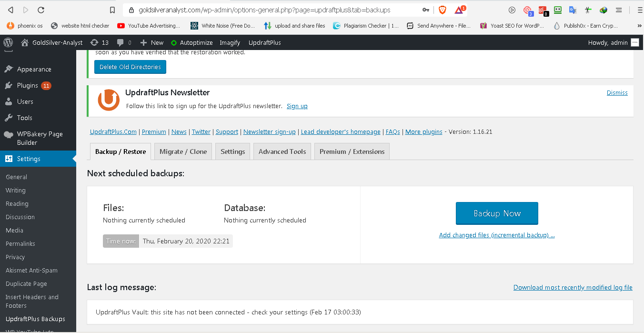The width and height of the screenshot is (644, 333).
Task: Open Privacy settings submenu
Action: (15, 257)
